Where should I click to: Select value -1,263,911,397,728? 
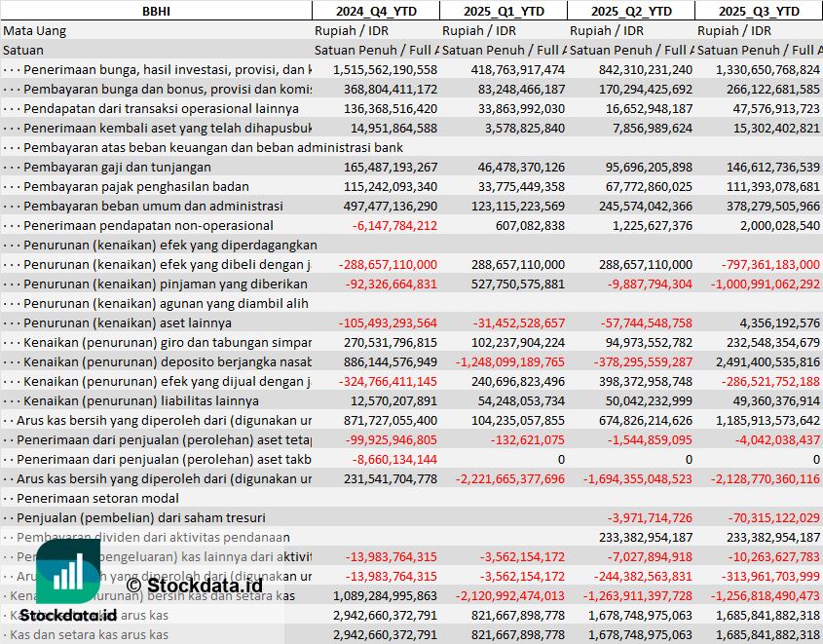point(637,595)
